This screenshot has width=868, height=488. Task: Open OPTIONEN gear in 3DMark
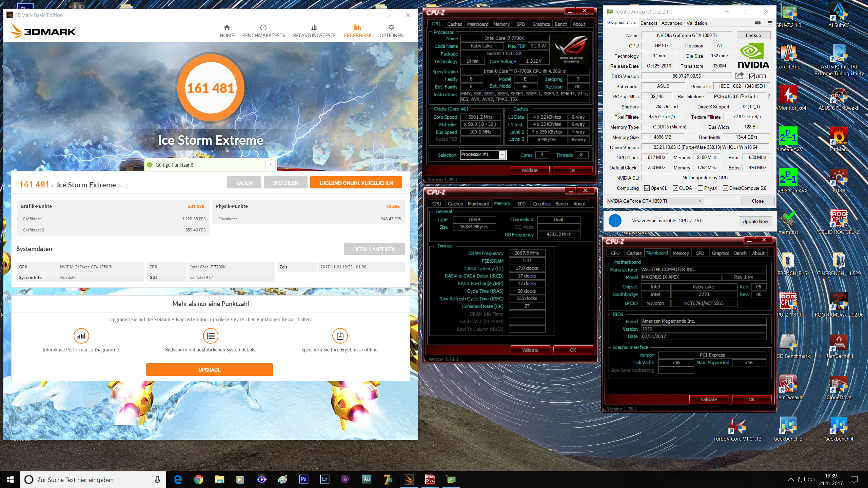[391, 31]
